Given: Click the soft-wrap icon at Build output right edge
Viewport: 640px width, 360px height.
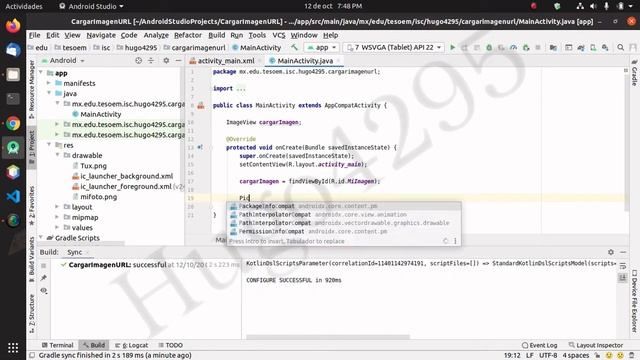Looking at the screenshot, I should click(623, 266).
